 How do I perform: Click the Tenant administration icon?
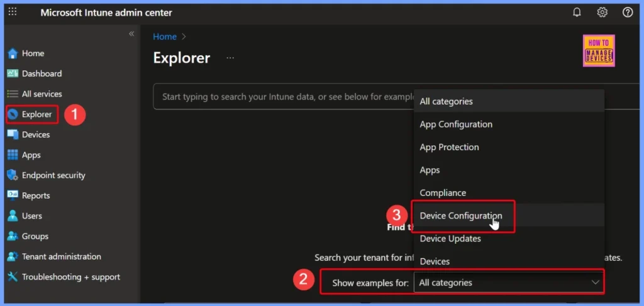(13, 256)
